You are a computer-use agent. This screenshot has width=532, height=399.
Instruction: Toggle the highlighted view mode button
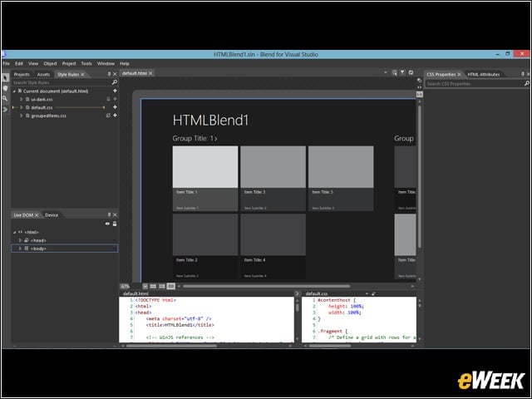[171, 286]
